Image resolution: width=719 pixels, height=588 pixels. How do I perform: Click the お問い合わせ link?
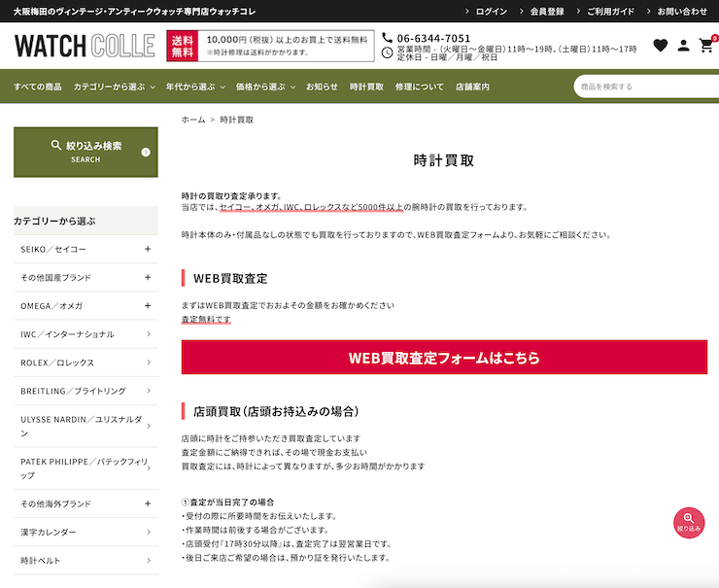tap(682, 12)
